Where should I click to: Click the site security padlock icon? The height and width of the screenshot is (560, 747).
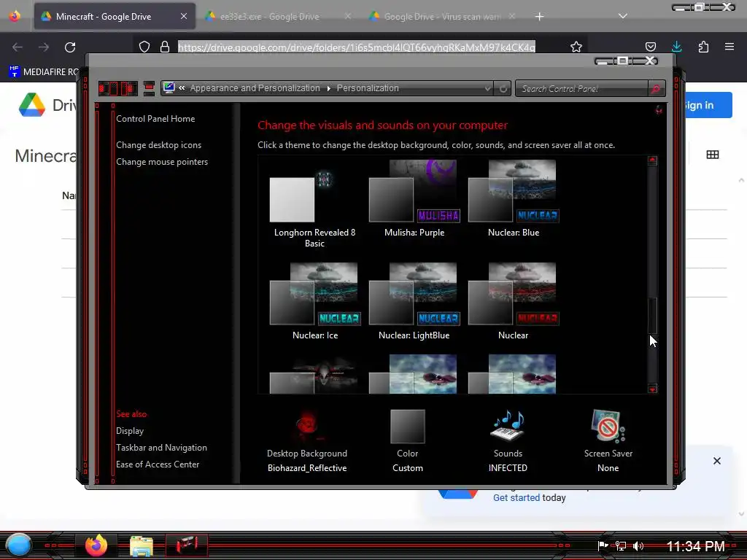(x=165, y=47)
